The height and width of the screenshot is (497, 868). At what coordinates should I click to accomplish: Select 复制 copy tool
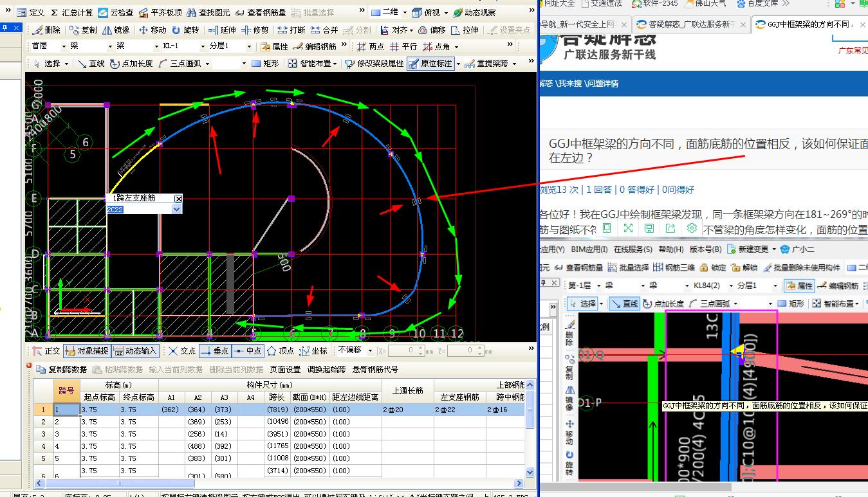pyautogui.click(x=84, y=30)
